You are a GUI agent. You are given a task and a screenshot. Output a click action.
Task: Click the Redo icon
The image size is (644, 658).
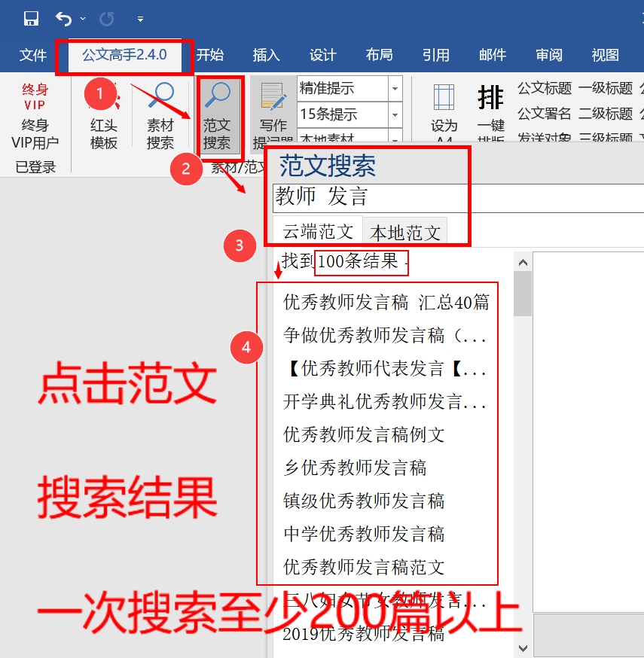click(x=107, y=19)
